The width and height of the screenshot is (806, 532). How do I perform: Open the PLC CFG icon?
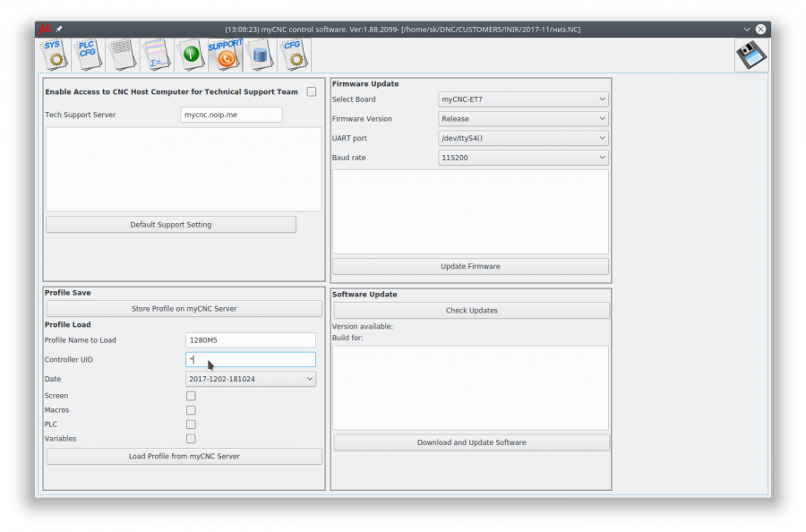[x=88, y=55]
